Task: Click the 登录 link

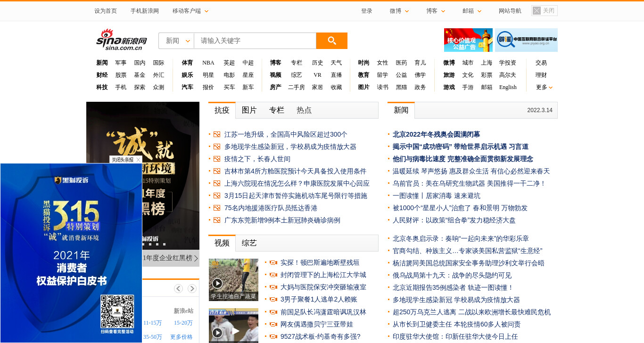Action: 367,11
